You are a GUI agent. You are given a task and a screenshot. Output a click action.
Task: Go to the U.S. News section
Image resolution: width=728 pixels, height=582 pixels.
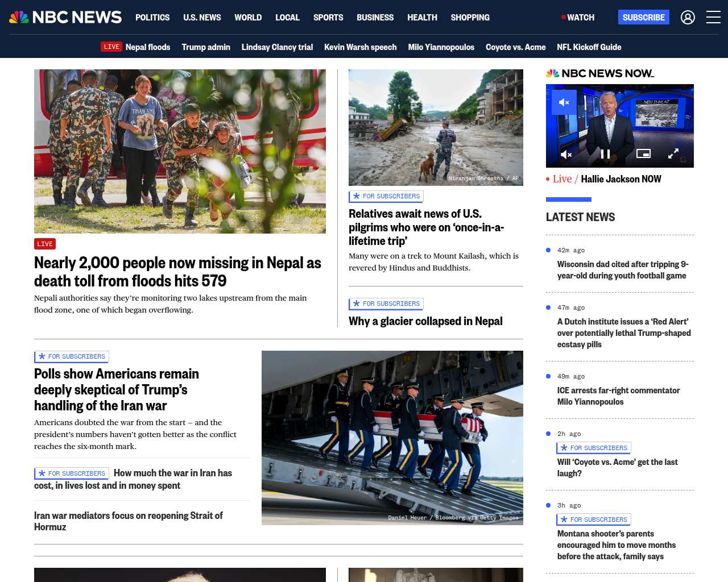202,18
